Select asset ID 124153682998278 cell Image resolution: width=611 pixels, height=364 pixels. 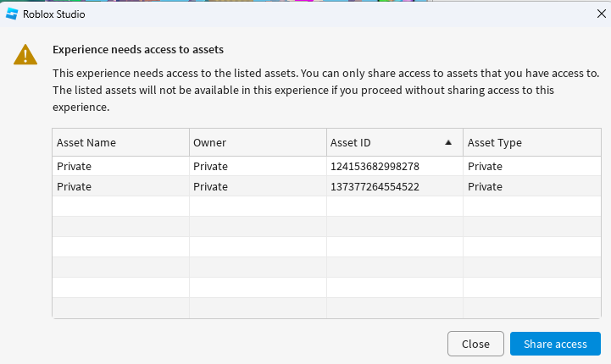coord(375,167)
